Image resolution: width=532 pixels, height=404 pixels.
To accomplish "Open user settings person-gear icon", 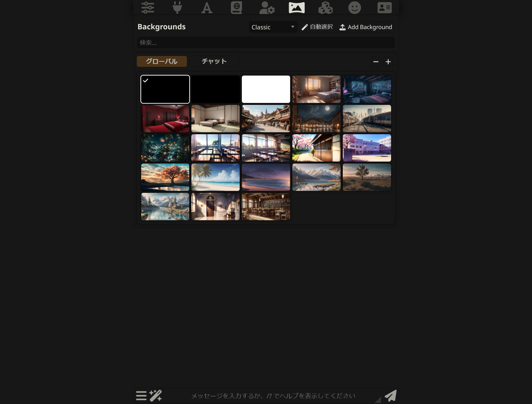I will (x=267, y=7).
